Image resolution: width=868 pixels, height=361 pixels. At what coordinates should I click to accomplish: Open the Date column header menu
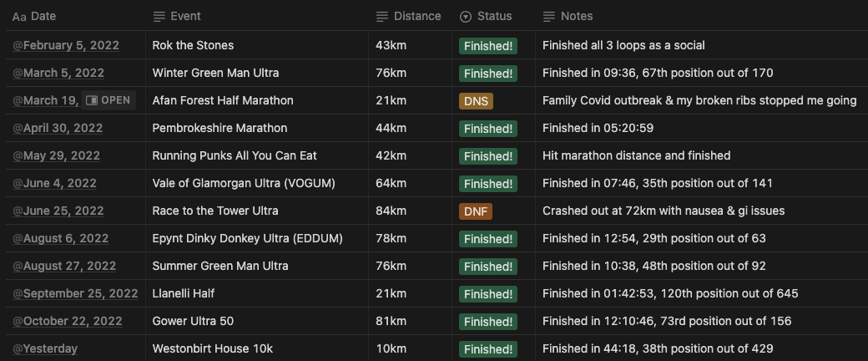coord(76,17)
